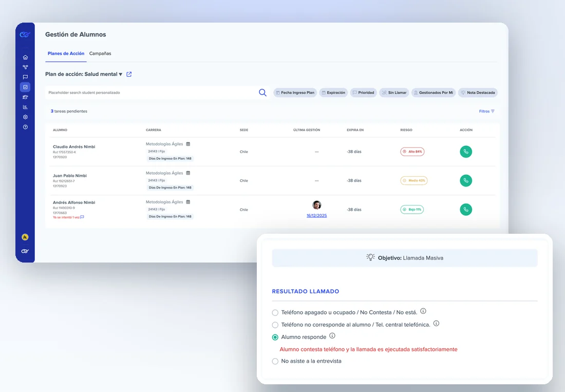Open the flag icon in the sidebar
This screenshot has height=392, width=565.
coord(25,77)
